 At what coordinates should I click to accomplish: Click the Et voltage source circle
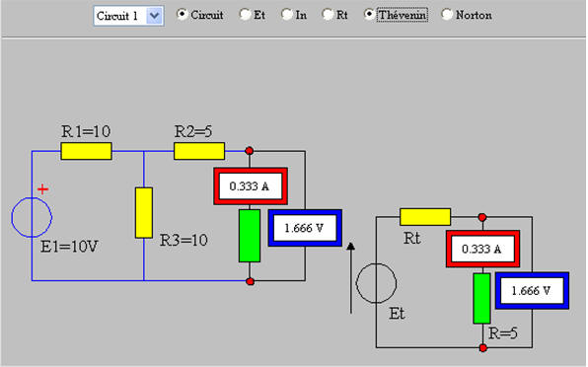pos(376,283)
